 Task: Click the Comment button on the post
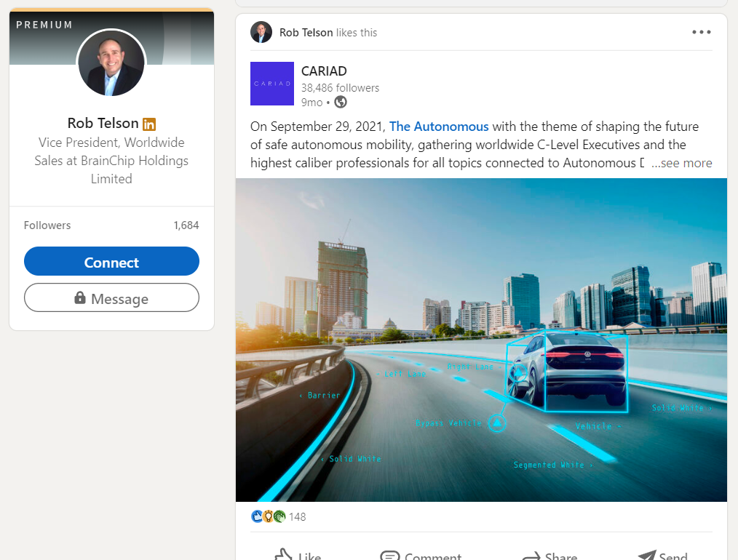421,556
